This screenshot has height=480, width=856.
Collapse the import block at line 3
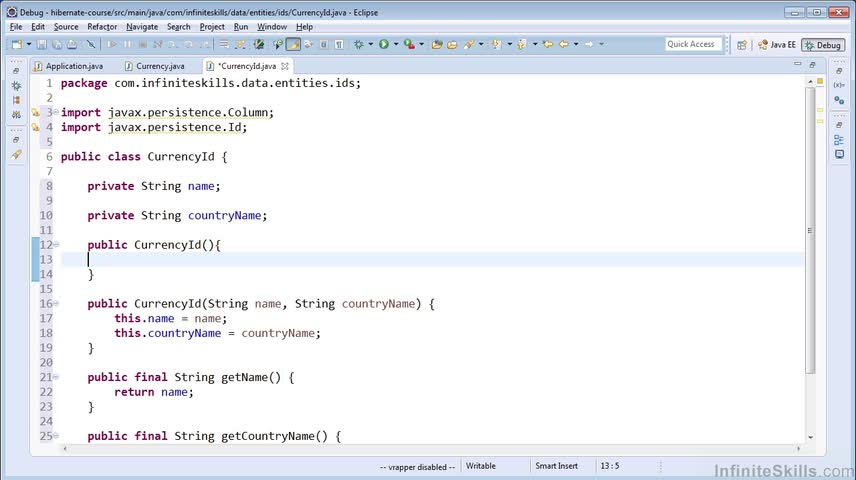(56, 112)
